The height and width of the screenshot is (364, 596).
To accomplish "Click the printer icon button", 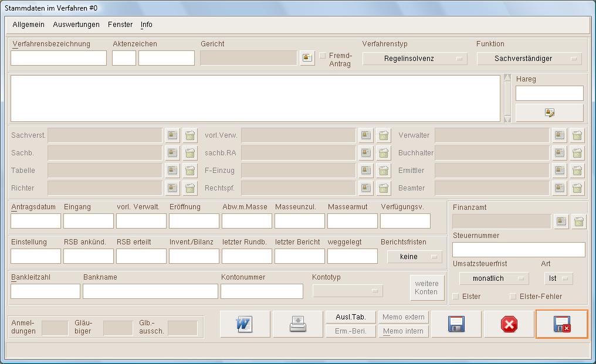I will pyautogui.click(x=297, y=324).
